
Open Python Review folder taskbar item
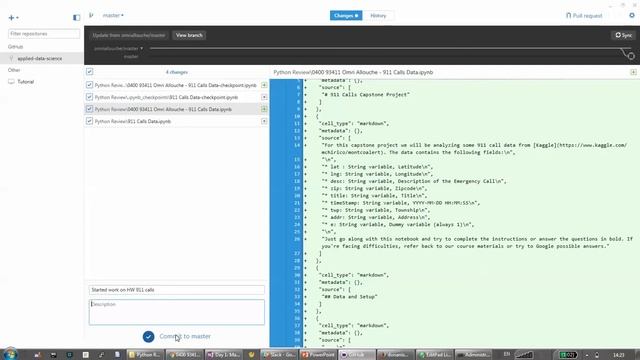click(144, 355)
